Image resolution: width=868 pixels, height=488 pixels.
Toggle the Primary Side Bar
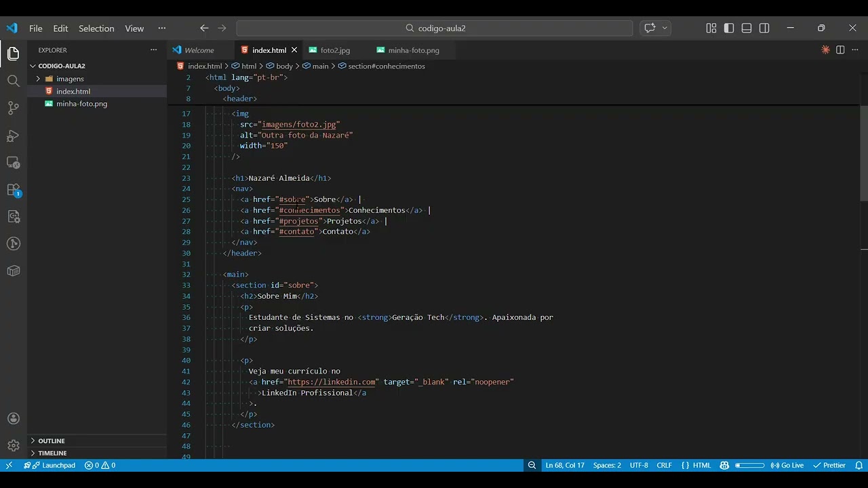(729, 28)
